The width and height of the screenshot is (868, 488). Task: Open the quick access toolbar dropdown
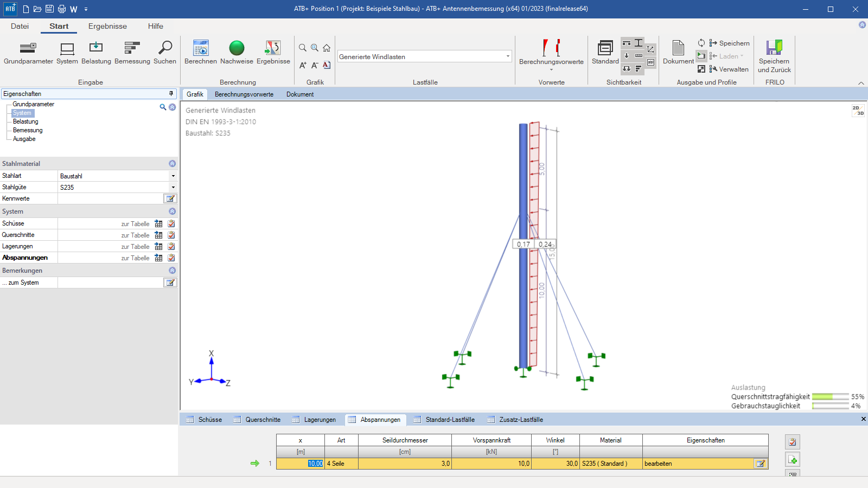(x=86, y=9)
